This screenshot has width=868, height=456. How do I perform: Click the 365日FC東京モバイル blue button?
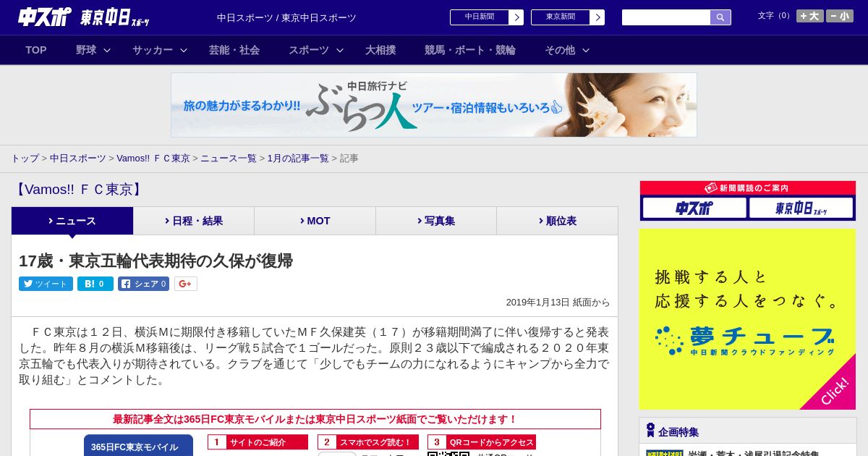point(138,445)
